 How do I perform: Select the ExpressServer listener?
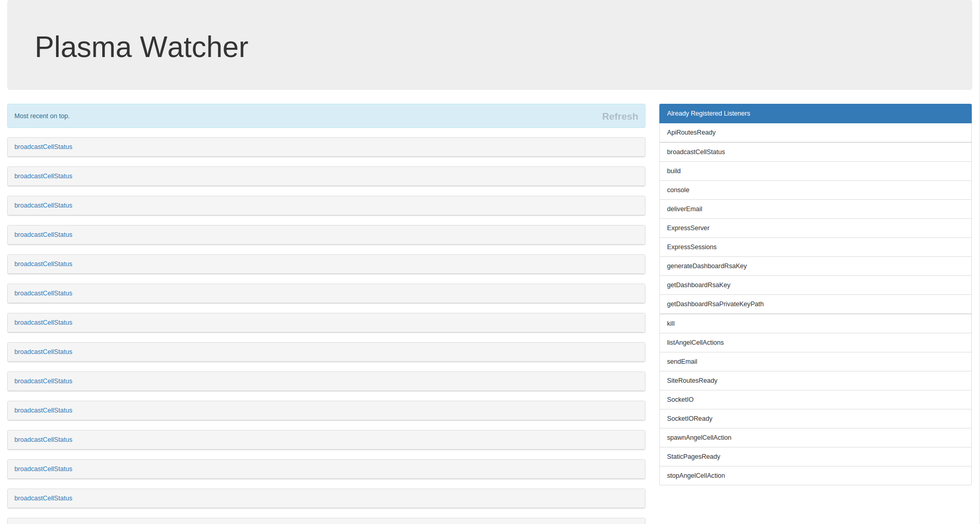[688, 228]
